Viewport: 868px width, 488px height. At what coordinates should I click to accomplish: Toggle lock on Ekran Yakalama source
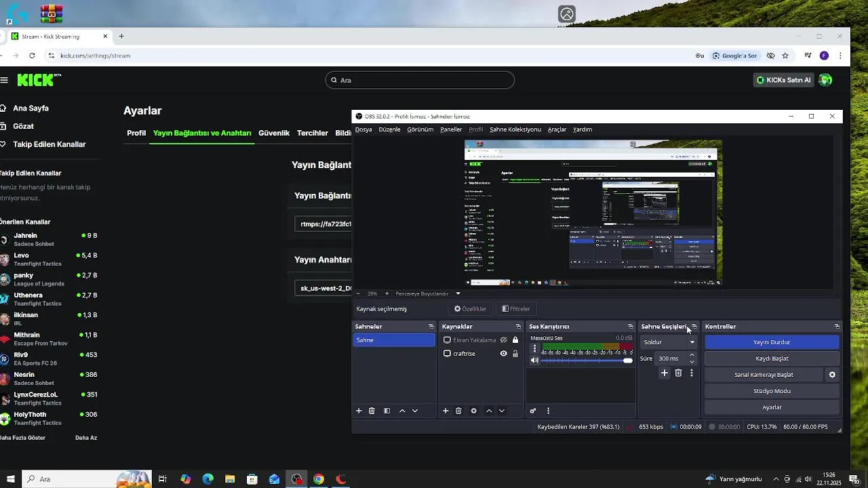coord(515,340)
